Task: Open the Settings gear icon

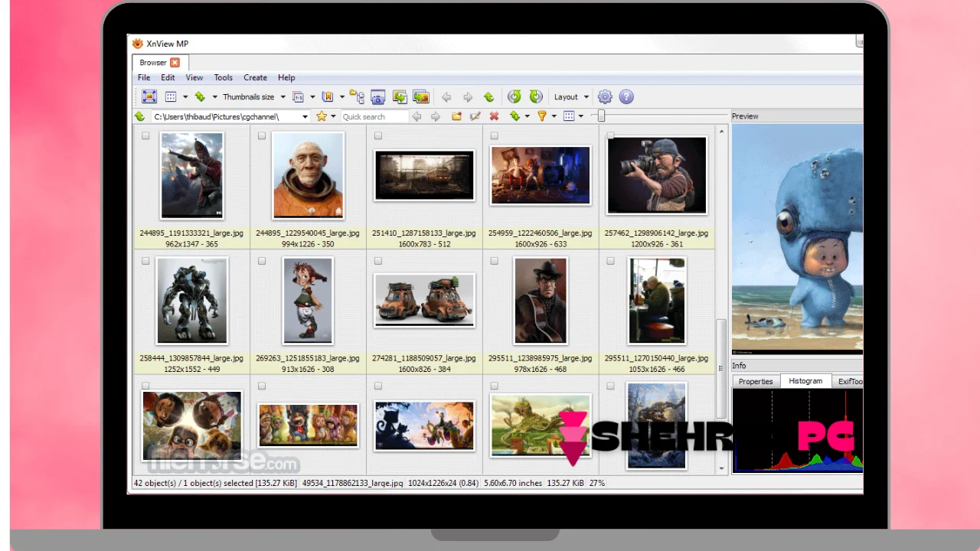Action: 605,96
